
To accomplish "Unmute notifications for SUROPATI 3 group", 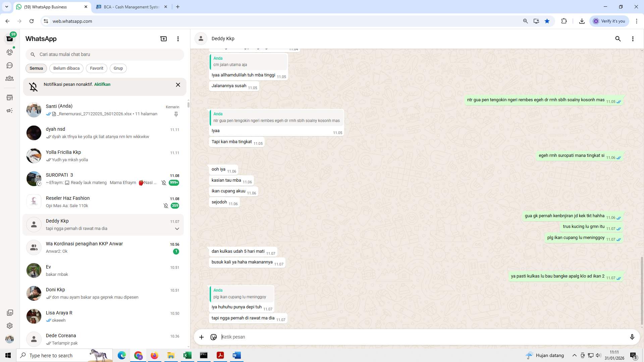I will [x=164, y=183].
